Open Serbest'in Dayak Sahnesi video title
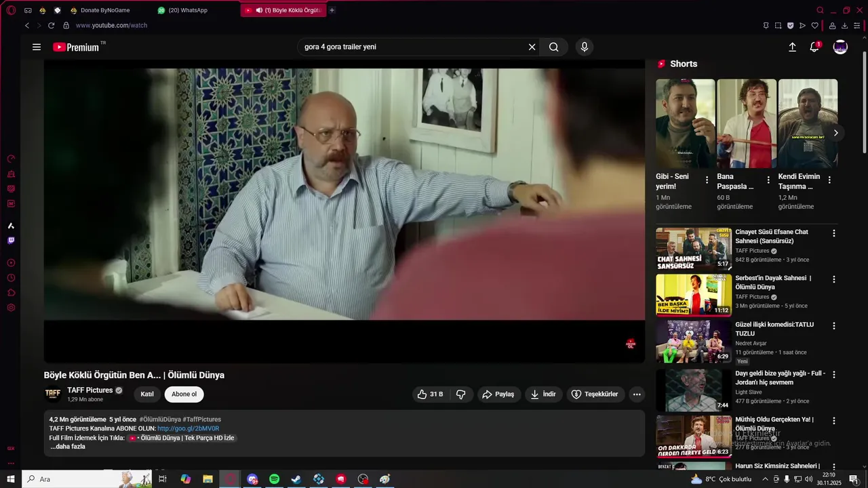Viewport: 868px width, 488px height. (x=773, y=283)
